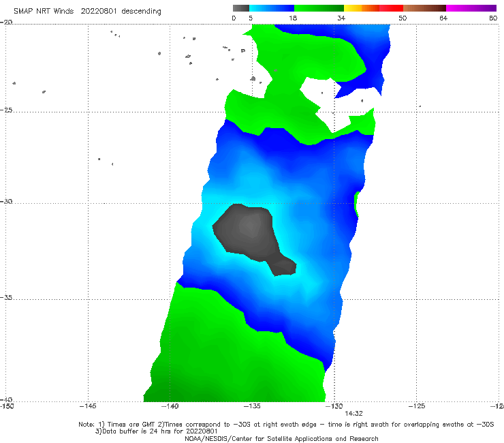Click the longitude label "-145"
The height and width of the screenshot is (443, 504).
click(88, 406)
